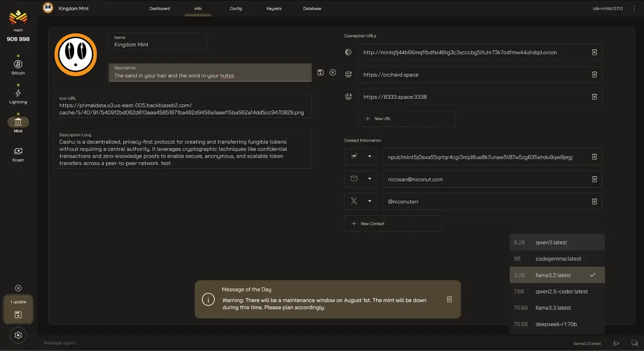The width and height of the screenshot is (644, 351).
Task: Click the main balance 906 998
Action: click(x=18, y=39)
